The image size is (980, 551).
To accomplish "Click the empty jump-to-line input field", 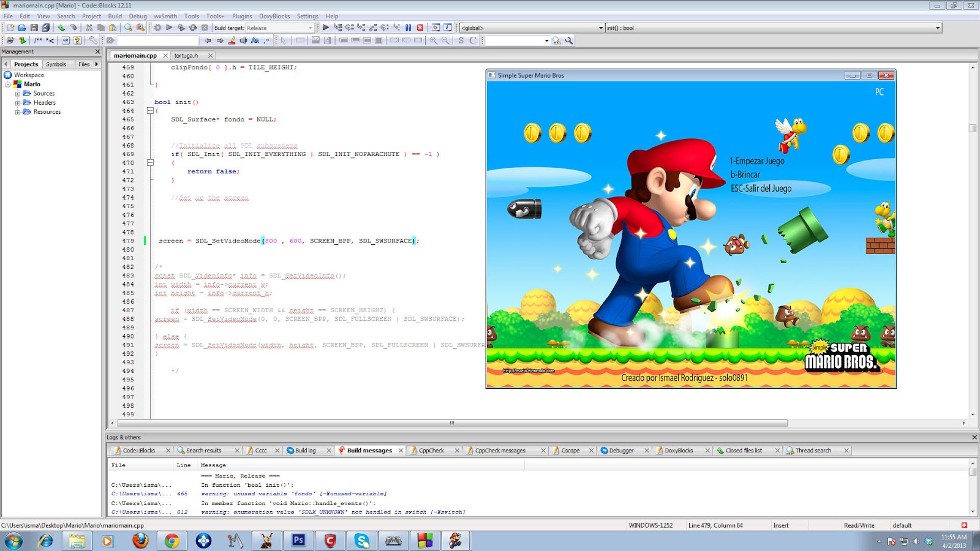I will click(158, 40).
